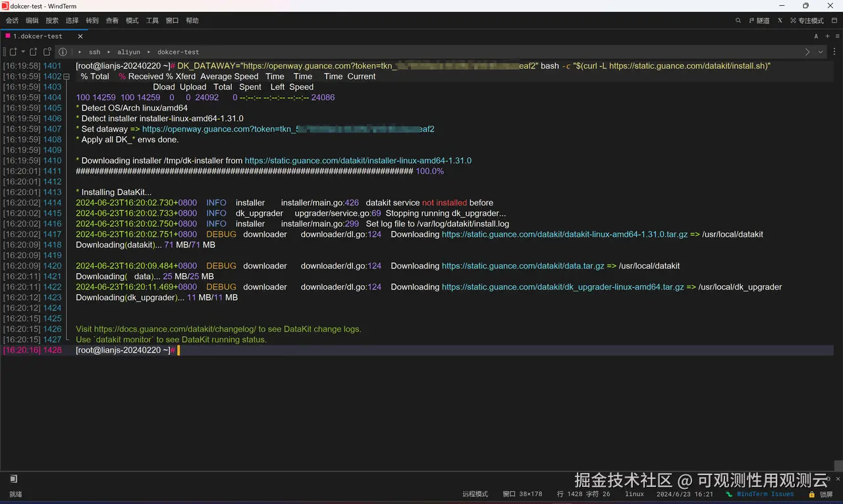Image resolution: width=843 pixels, height=504 pixels.
Task: Show session info icon
Action: tap(63, 51)
